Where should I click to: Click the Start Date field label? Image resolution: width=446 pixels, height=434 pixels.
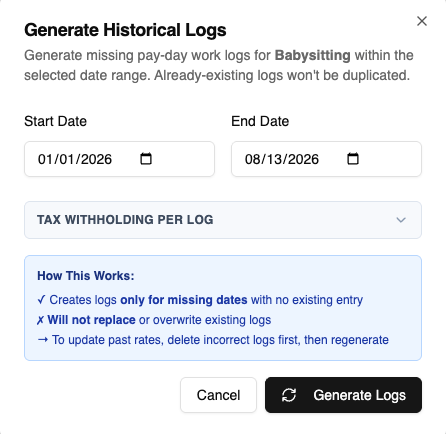click(x=55, y=121)
